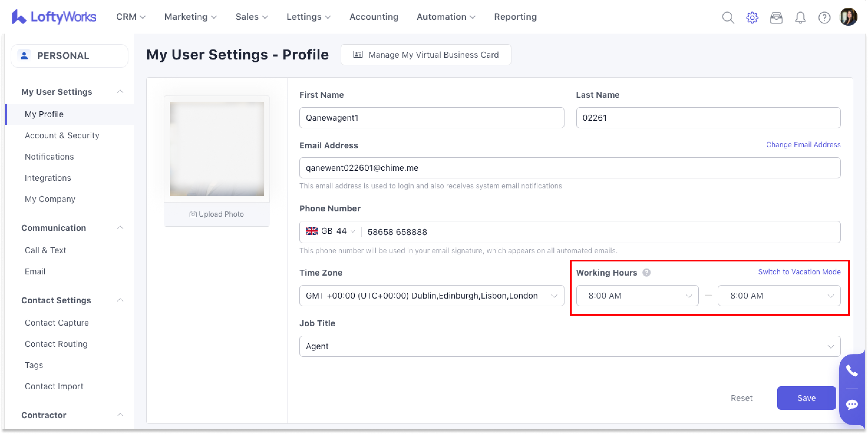Open the GB 44 country code selector

point(330,231)
